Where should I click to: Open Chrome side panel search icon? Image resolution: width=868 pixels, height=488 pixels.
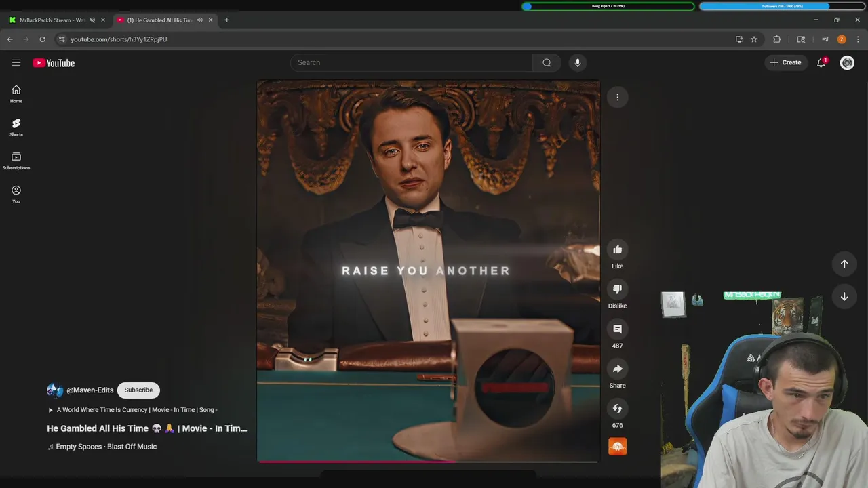point(801,39)
